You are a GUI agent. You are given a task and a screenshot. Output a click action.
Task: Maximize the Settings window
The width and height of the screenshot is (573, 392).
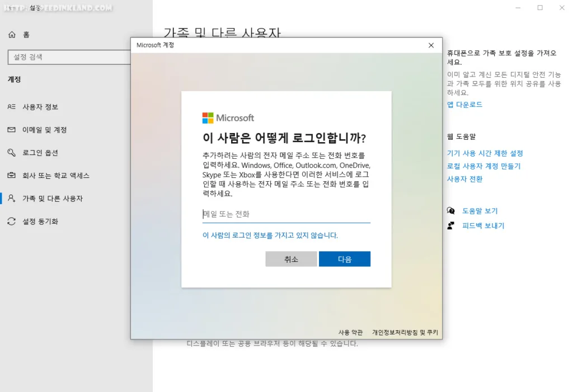540,8
